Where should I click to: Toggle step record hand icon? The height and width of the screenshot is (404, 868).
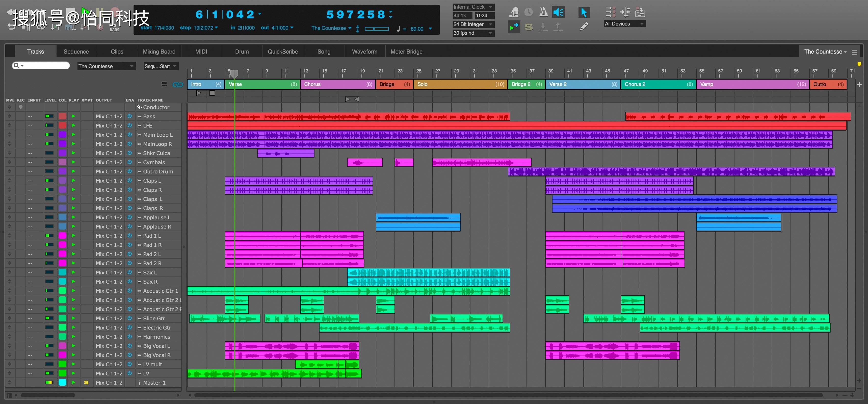point(514,12)
